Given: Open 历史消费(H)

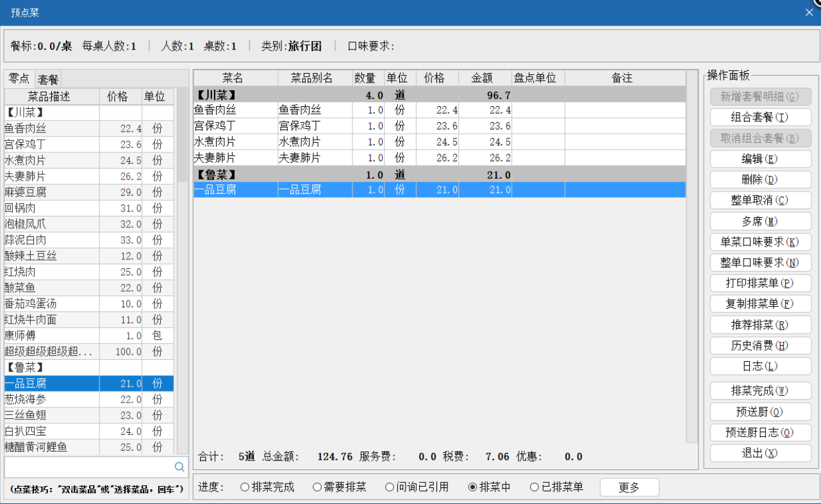Looking at the screenshot, I should 760,346.
